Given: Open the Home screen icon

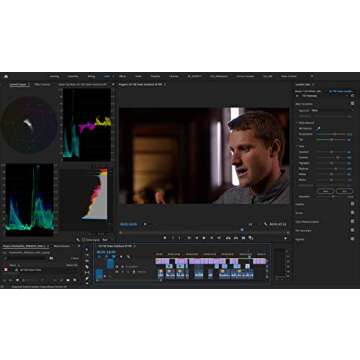Looking at the screenshot, I should (6, 76).
